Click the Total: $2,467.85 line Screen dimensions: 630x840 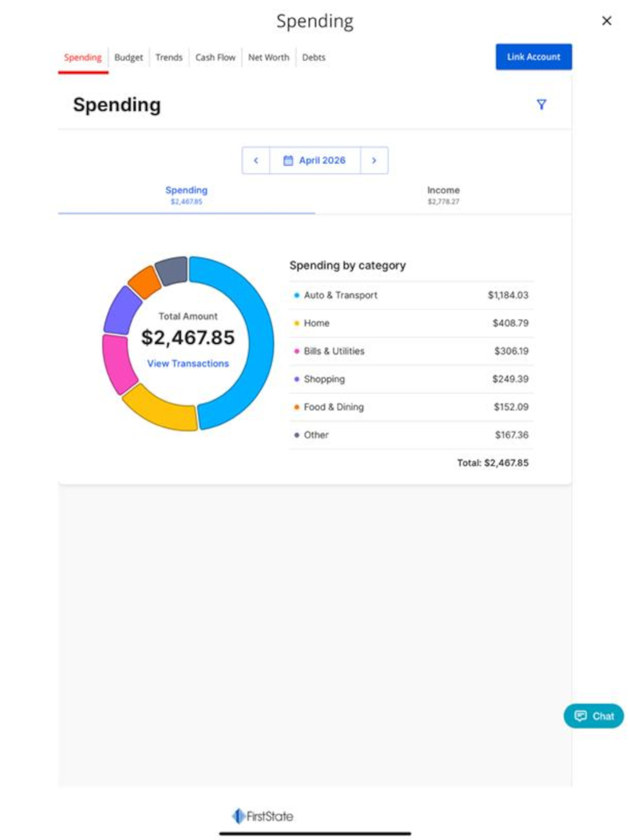point(492,463)
